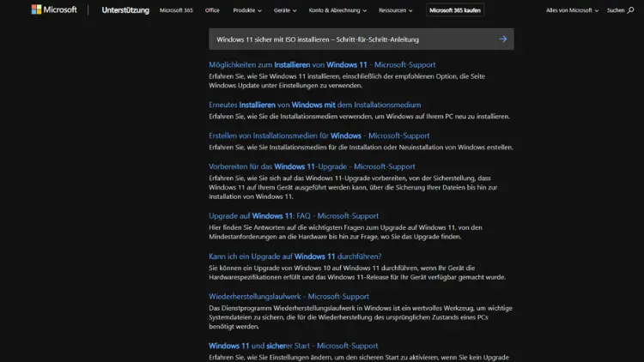Screen dimensions: 644x362
Task: Click the Suchen label
Action: [x=616, y=10]
